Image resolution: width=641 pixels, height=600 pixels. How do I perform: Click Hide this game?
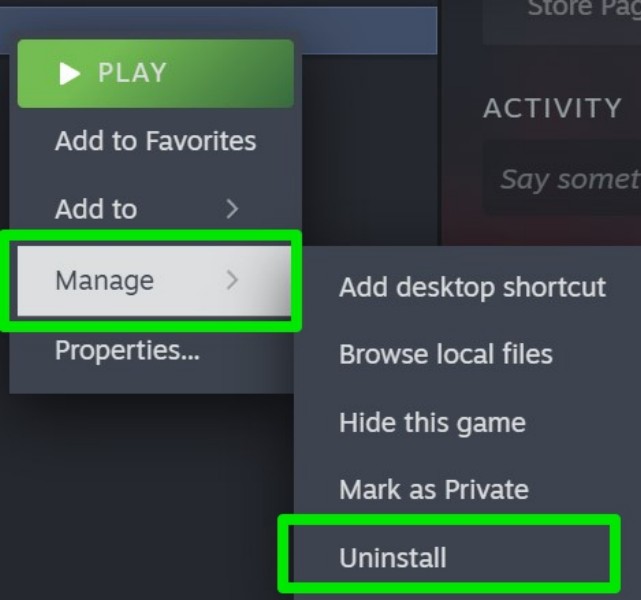(x=432, y=422)
